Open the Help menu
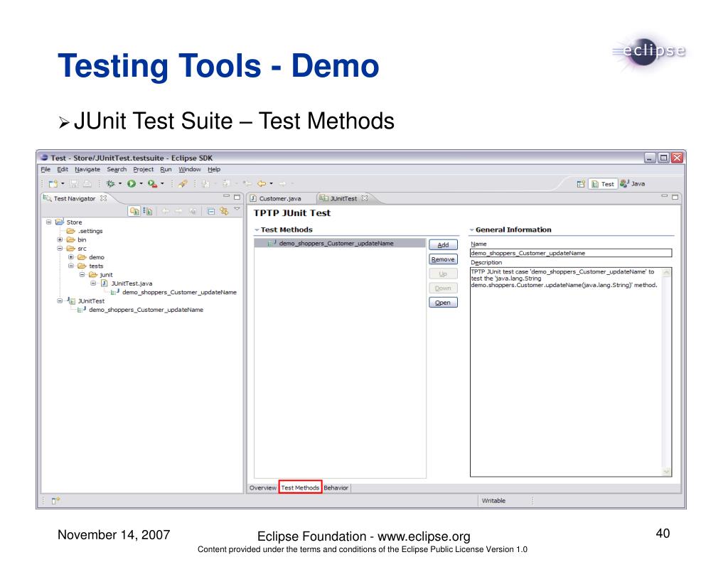 [214, 169]
